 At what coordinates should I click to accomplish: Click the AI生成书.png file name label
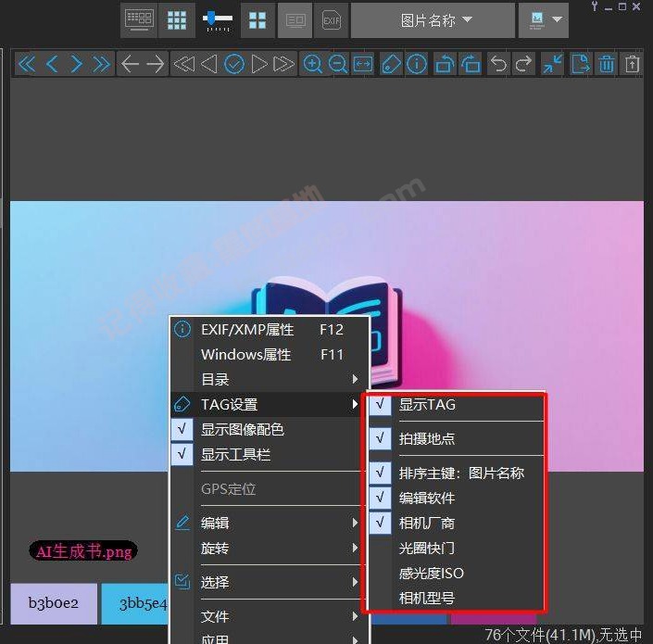83,551
